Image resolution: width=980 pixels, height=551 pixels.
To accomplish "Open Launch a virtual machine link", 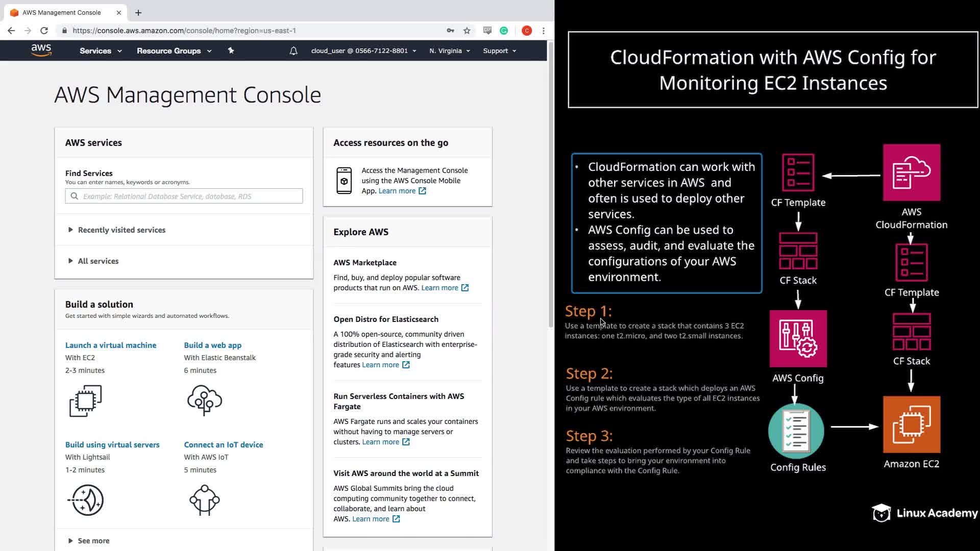I will [x=111, y=345].
